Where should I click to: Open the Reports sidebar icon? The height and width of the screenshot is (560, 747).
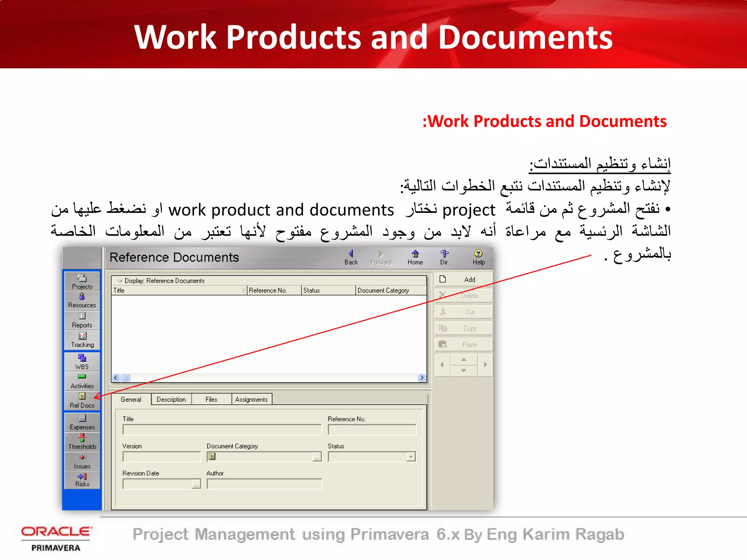(x=82, y=320)
